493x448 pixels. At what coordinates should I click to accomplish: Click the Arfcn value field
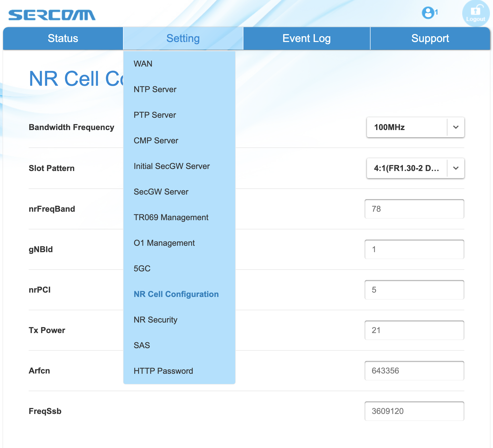(414, 371)
